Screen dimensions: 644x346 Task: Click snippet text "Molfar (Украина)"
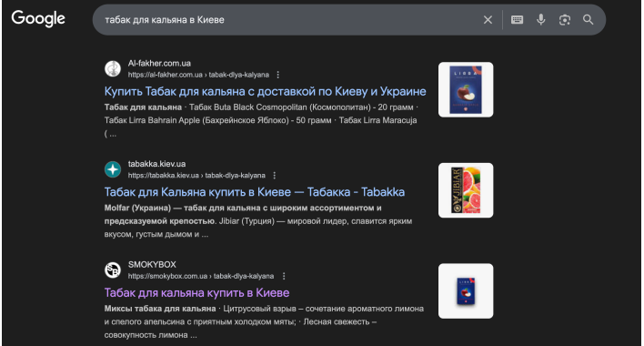pyautogui.click(x=137, y=208)
